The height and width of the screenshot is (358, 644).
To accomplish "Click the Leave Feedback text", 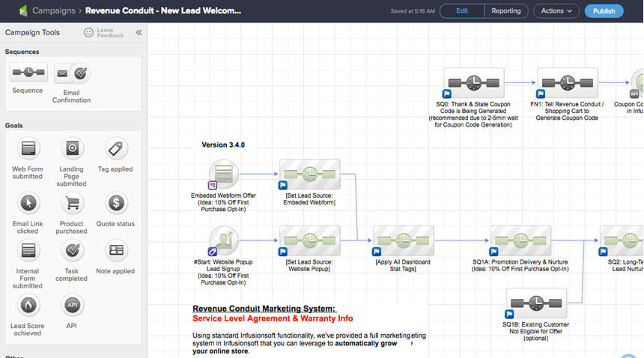I will coord(111,33).
